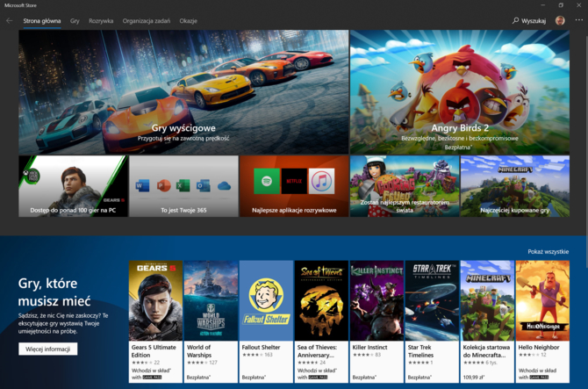Click the 109,99 zł Minecraft price
This screenshot has width=588, height=389.
(x=473, y=377)
